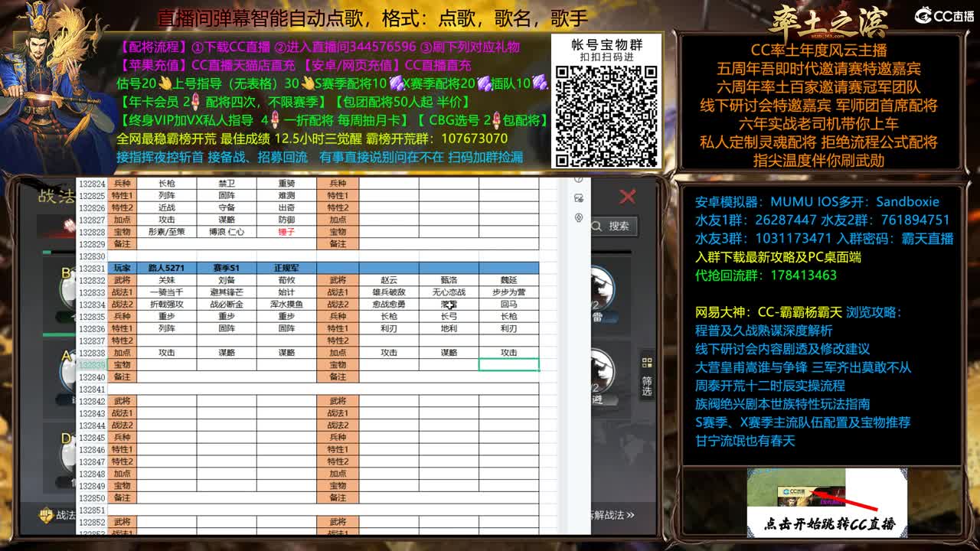Screen dimensions: 980x551
Task: Select cell 赛季S1 in the header row
Action: [226, 268]
